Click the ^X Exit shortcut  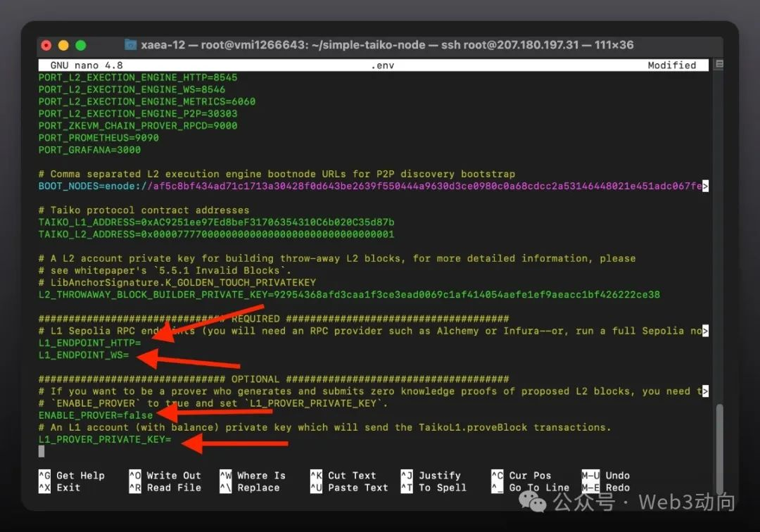pyautogui.click(x=60, y=488)
